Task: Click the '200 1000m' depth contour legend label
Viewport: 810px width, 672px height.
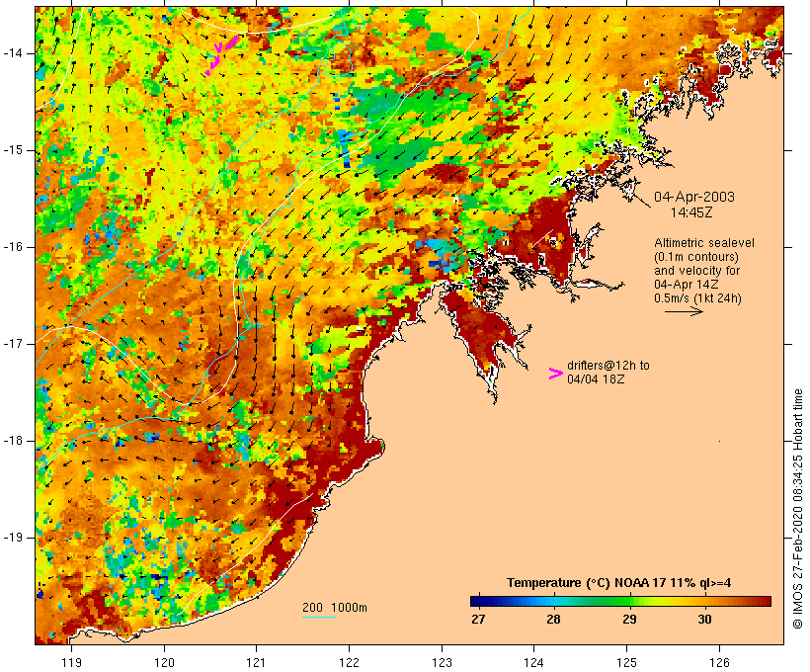Action: coord(335,608)
